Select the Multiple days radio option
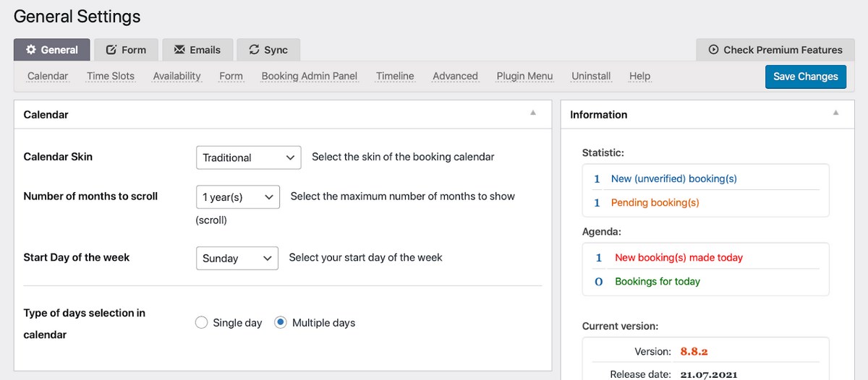 pyautogui.click(x=281, y=323)
